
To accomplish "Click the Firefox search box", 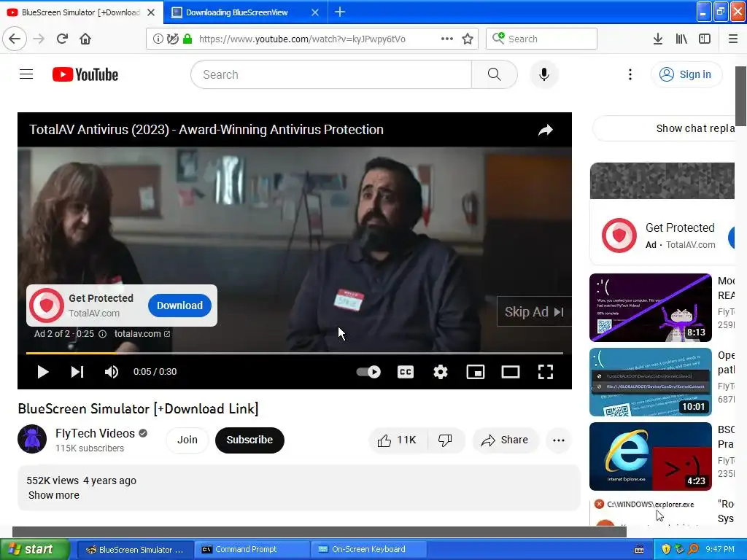I will pos(541,39).
